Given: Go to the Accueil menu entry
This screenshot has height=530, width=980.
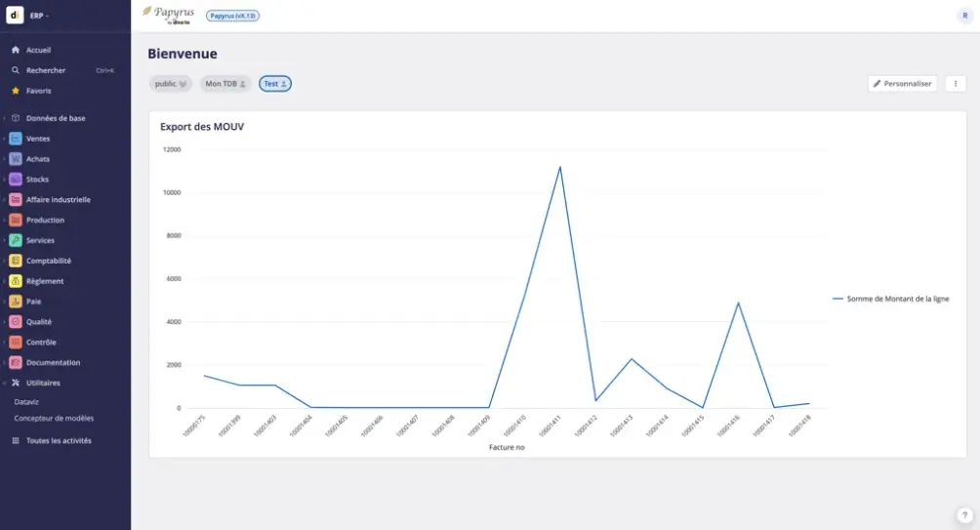Looking at the screenshot, I should (x=38, y=50).
